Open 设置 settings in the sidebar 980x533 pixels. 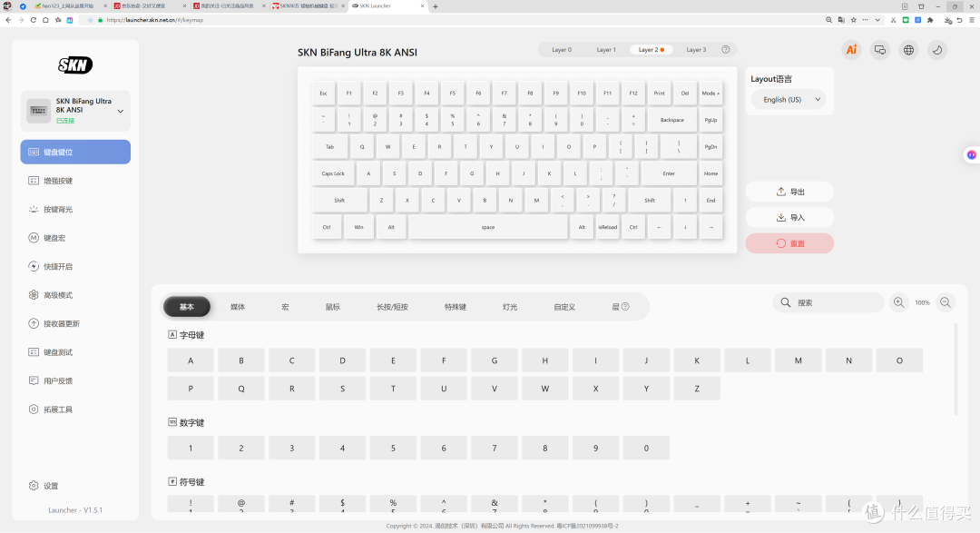44,486
